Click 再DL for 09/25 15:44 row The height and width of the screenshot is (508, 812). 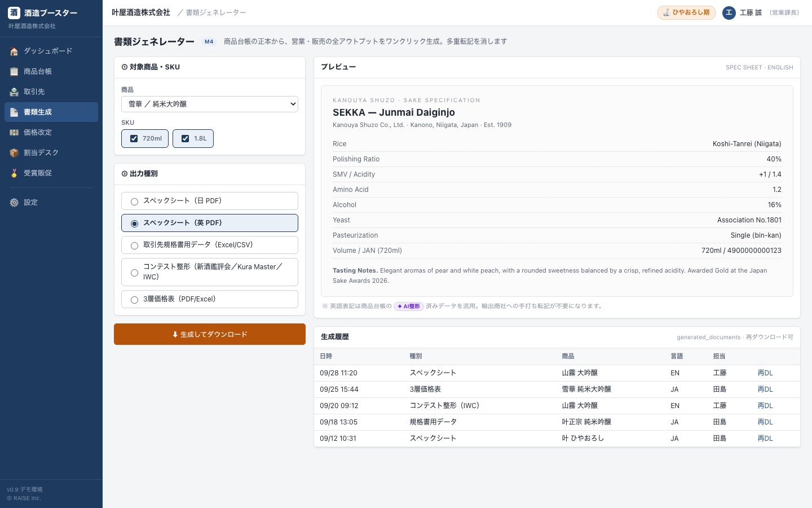[x=765, y=389]
